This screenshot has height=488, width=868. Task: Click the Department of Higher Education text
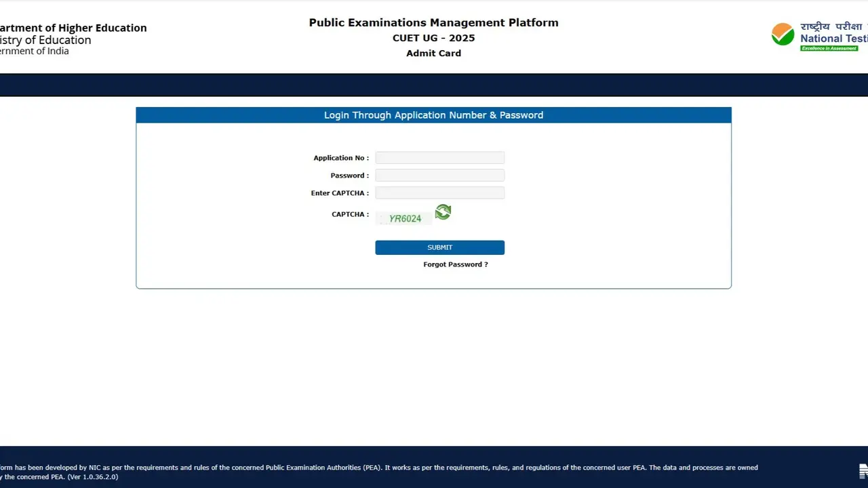[x=73, y=28]
